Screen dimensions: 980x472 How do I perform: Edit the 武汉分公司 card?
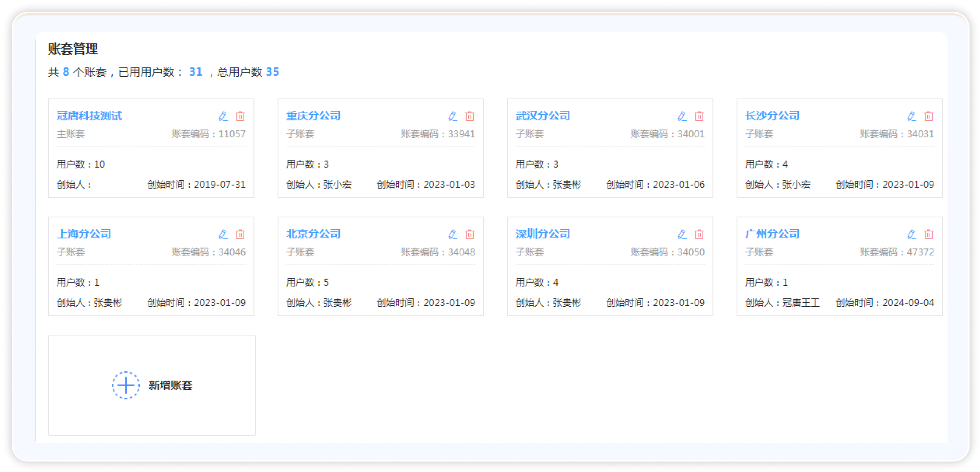coord(682,116)
